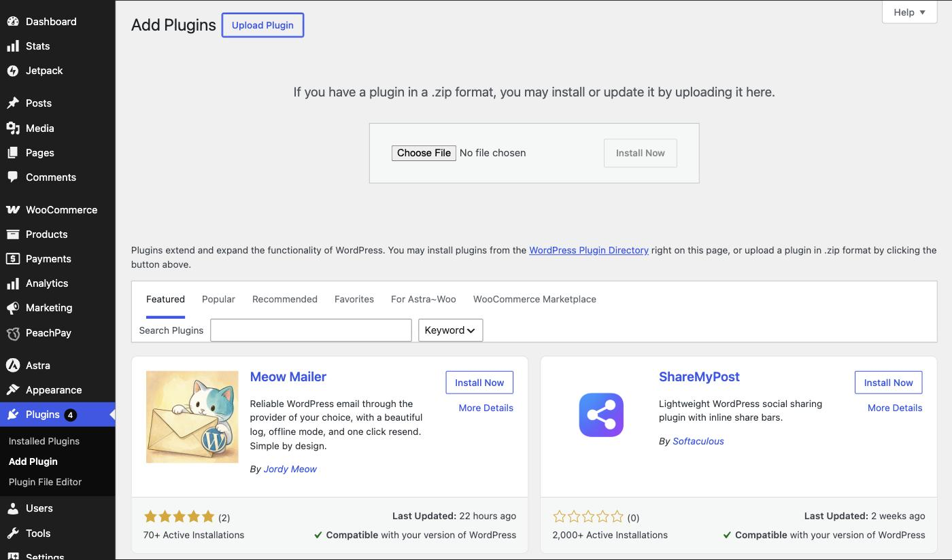Click the Jetpack lightning bolt icon
This screenshot has height=560, width=952.
(13, 71)
